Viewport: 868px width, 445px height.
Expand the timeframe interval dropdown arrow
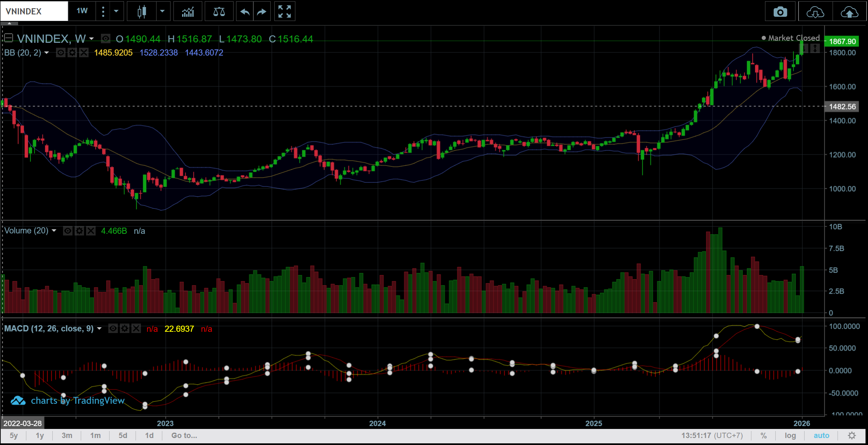click(x=116, y=12)
